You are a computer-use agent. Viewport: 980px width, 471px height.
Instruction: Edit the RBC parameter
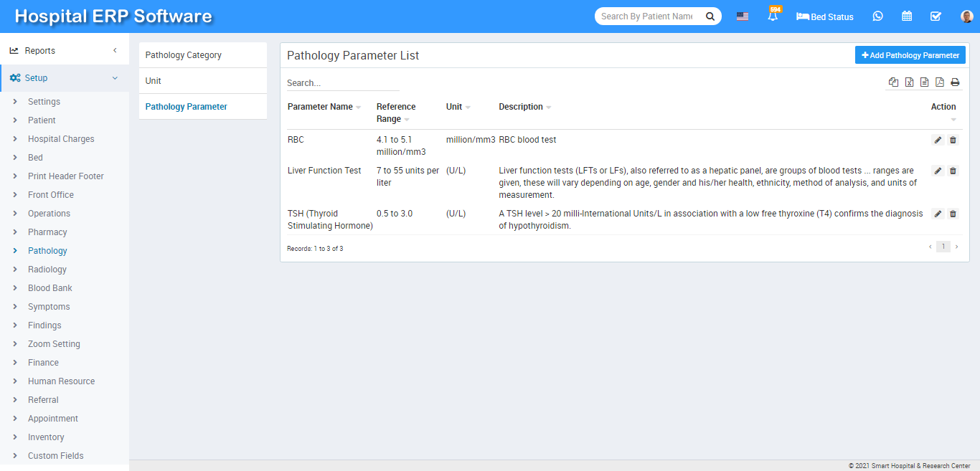coord(938,140)
